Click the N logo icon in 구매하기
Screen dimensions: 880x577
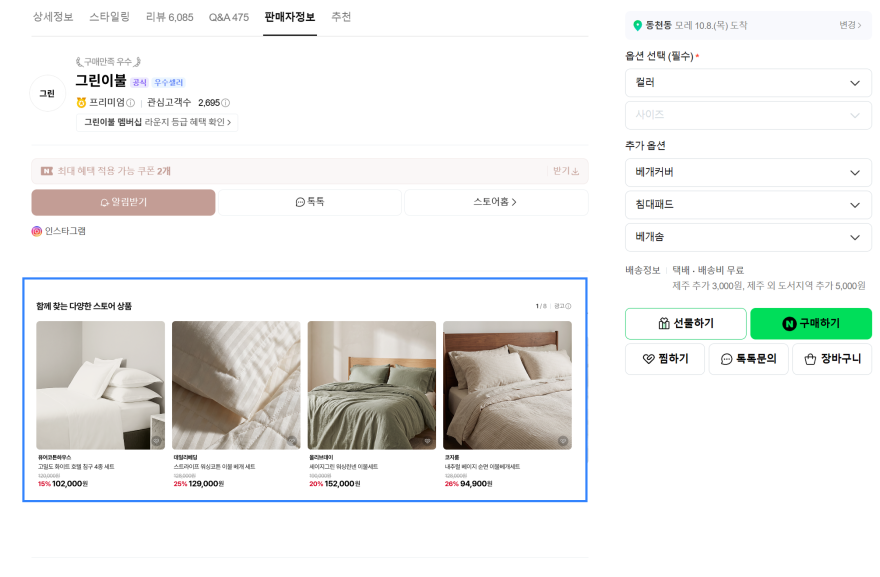pyautogui.click(x=789, y=323)
